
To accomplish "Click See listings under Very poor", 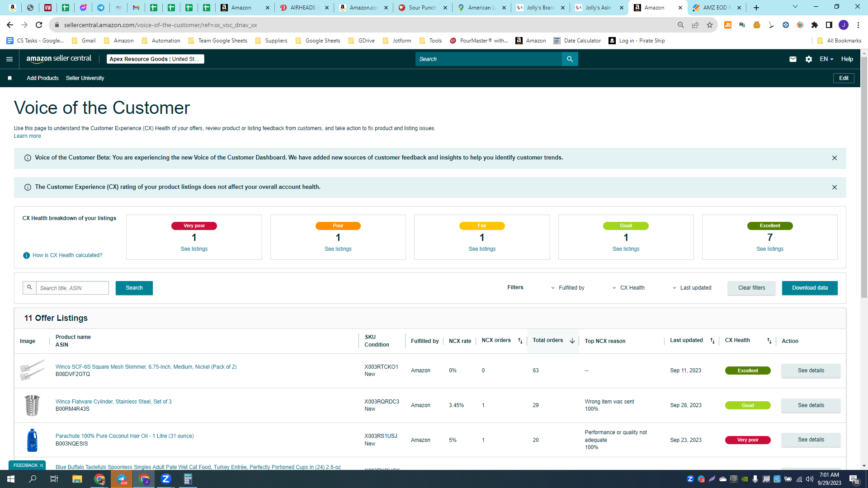I will [x=194, y=249].
